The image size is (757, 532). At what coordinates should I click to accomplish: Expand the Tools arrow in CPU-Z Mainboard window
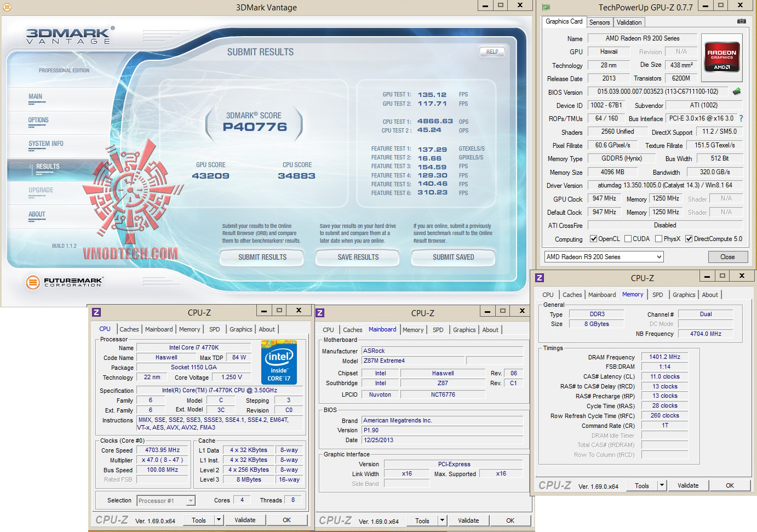[x=442, y=520]
